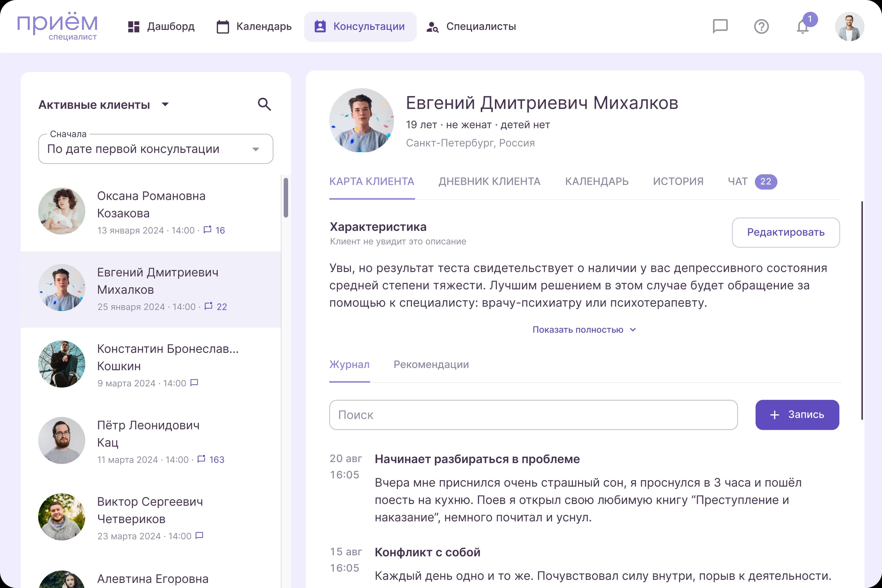Click Виктор Четвериков's avatar photo
This screenshot has height=588, width=882.
coord(62,517)
